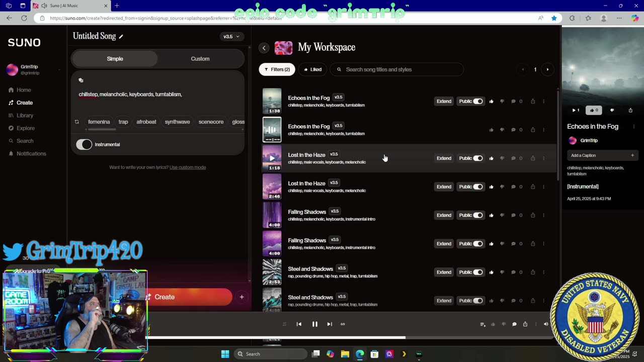The image size is (644, 362).
Task: Toggle the Instrumental switch
Action: click(84, 145)
